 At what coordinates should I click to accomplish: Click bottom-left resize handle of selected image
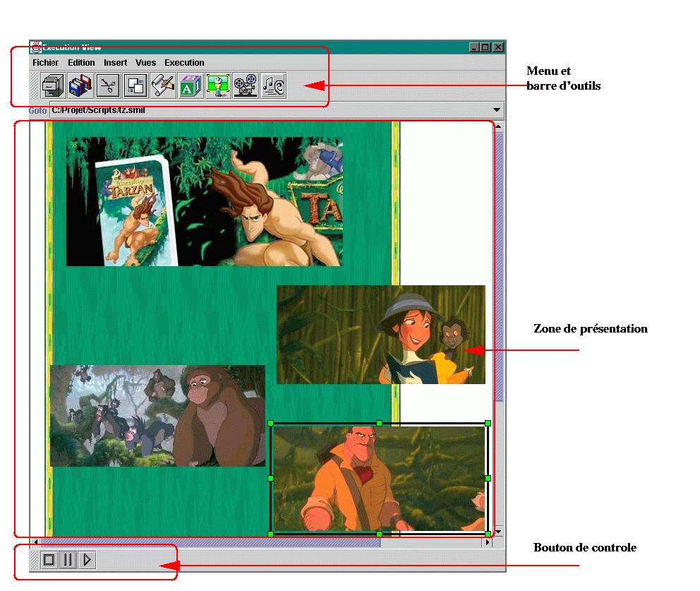tap(270, 534)
